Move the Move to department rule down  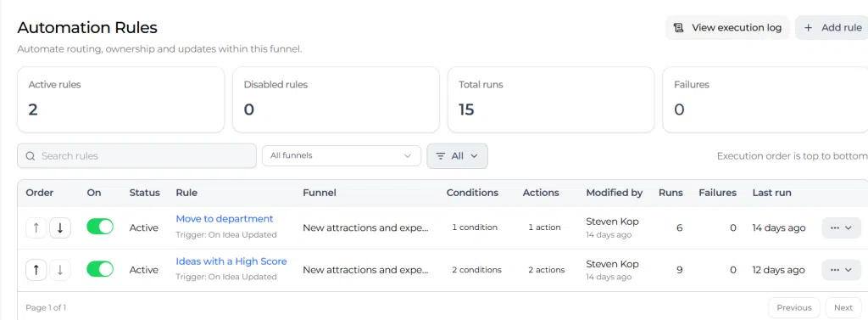tap(60, 227)
